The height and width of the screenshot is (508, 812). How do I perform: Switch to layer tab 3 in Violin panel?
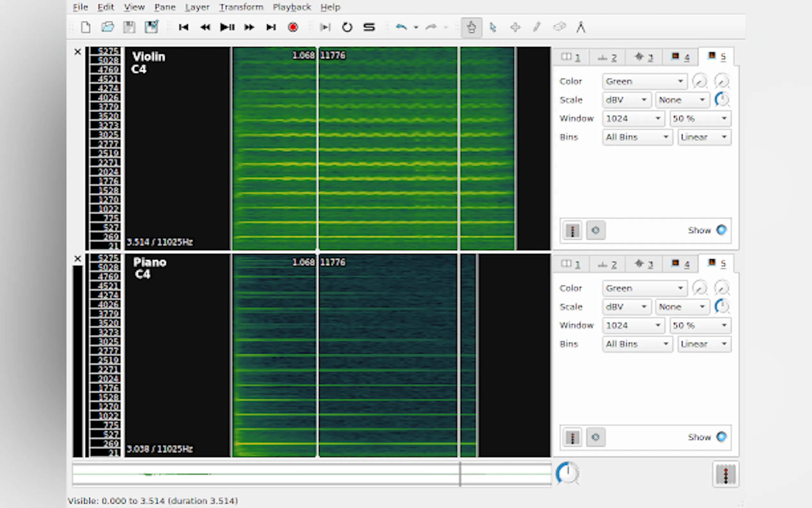(x=644, y=57)
